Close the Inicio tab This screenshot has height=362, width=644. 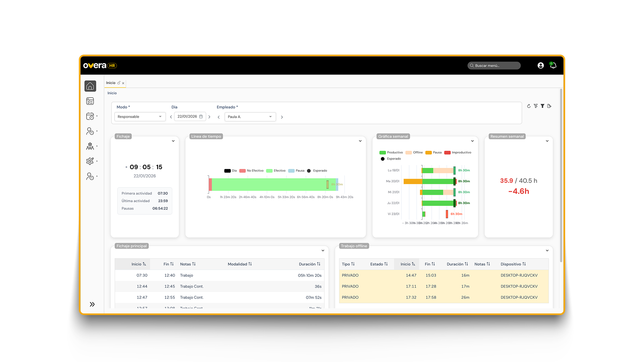click(123, 83)
